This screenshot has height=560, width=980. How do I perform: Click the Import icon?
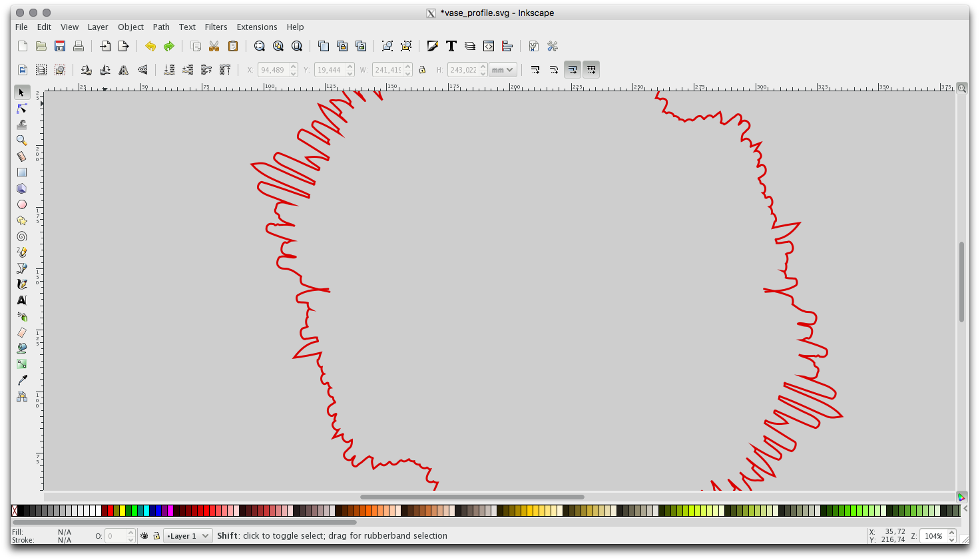click(x=105, y=46)
